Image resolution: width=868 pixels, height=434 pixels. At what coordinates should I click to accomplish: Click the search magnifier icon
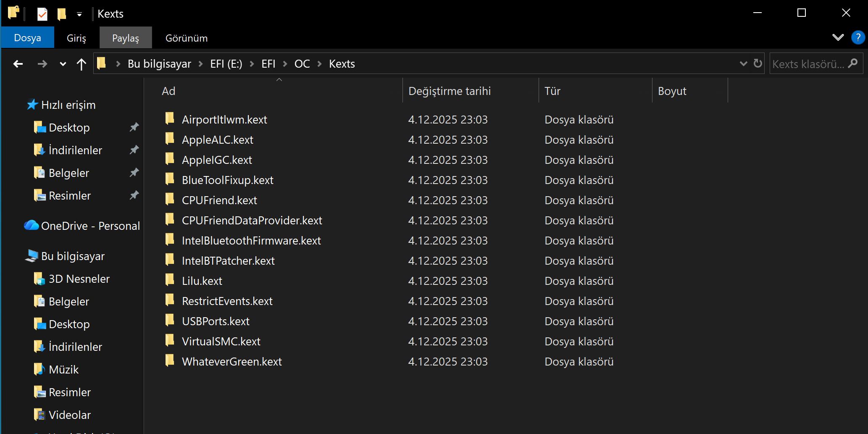point(853,63)
